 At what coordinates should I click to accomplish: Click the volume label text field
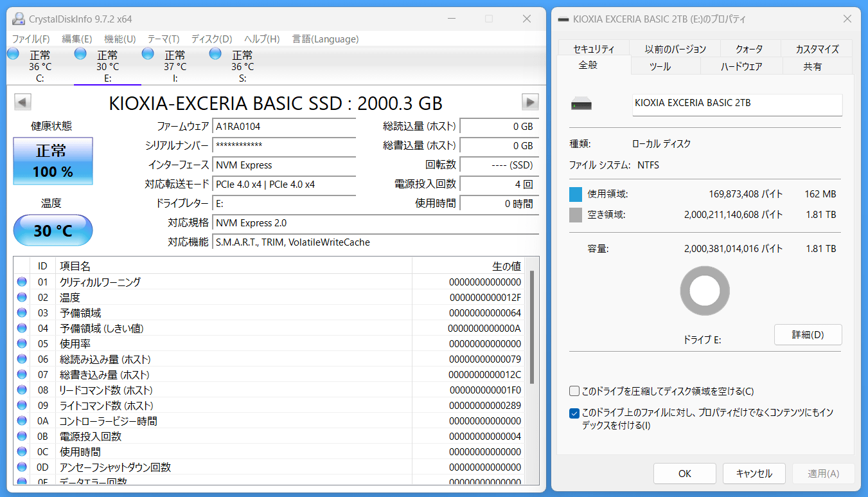click(736, 104)
